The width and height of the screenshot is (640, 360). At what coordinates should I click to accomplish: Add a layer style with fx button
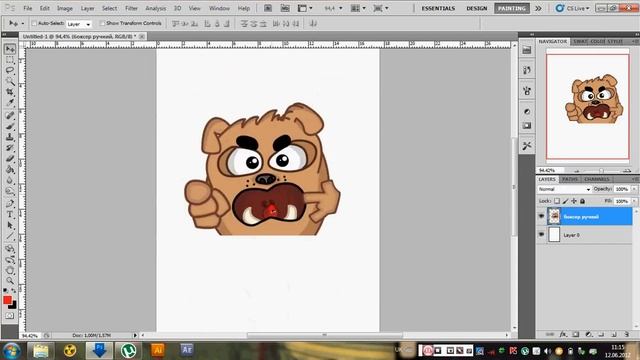coord(563,334)
